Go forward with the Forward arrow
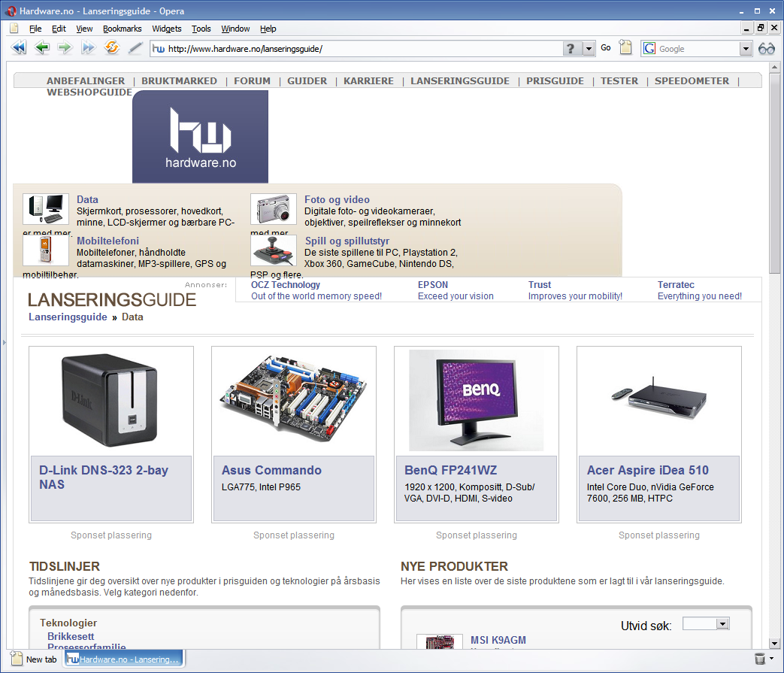Screen dimensions: 784x673 point(65,48)
